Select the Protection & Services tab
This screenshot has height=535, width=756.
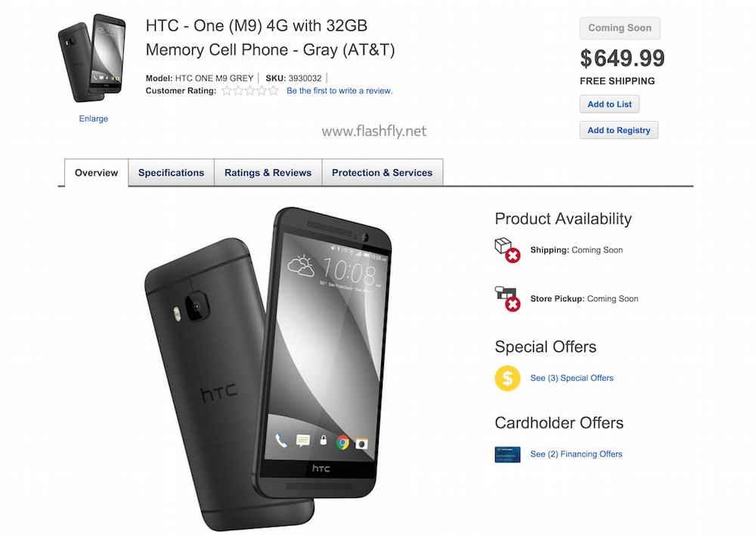click(382, 173)
